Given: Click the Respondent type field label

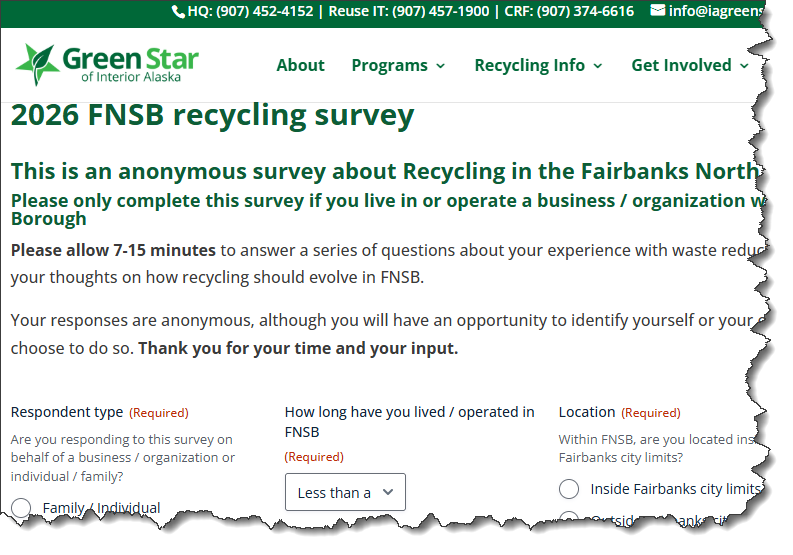Looking at the screenshot, I should coord(67,412).
